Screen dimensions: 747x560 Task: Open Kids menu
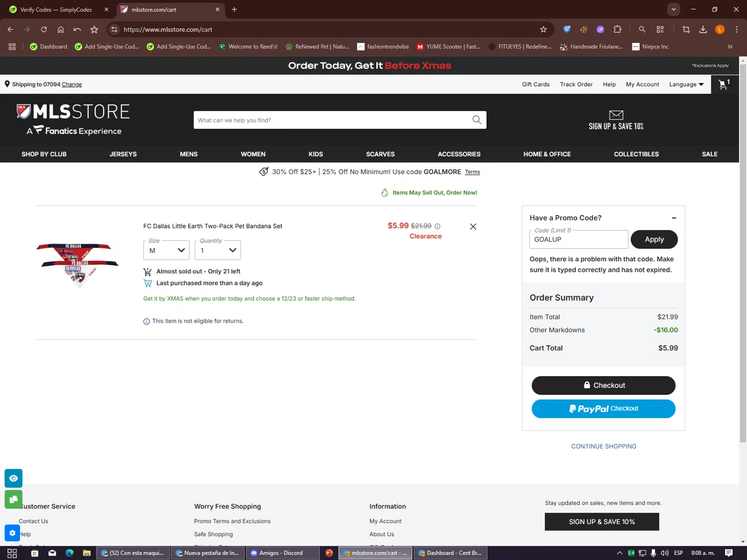pyautogui.click(x=316, y=154)
